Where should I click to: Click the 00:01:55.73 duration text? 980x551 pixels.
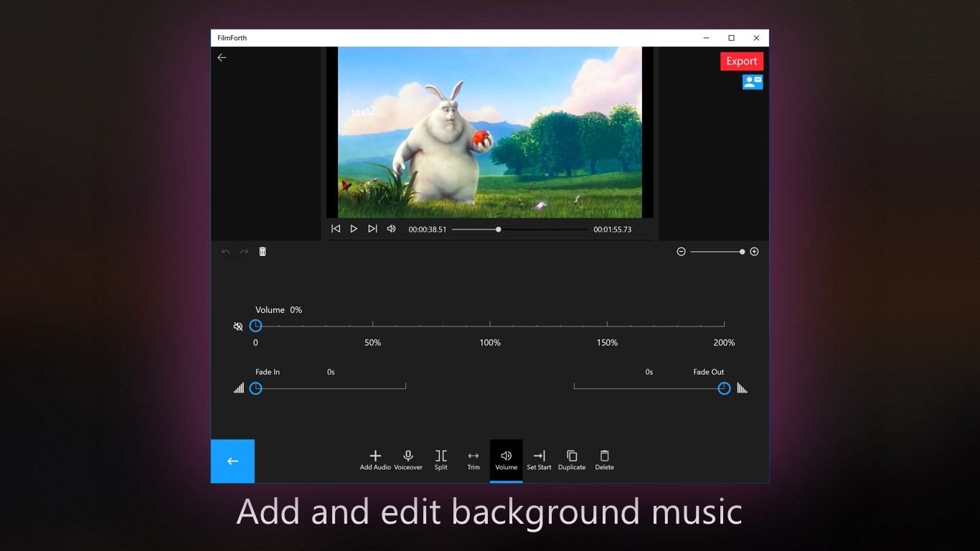click(613, 230)
